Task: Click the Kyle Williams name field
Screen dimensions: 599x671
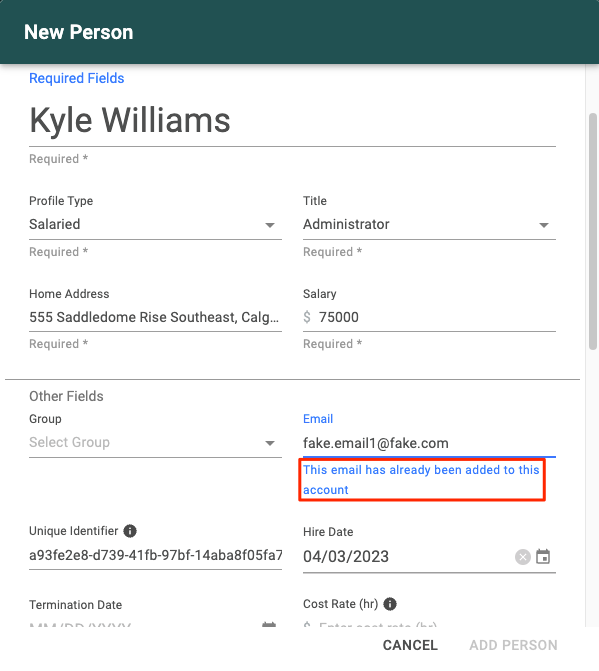Action: [292, 120]
